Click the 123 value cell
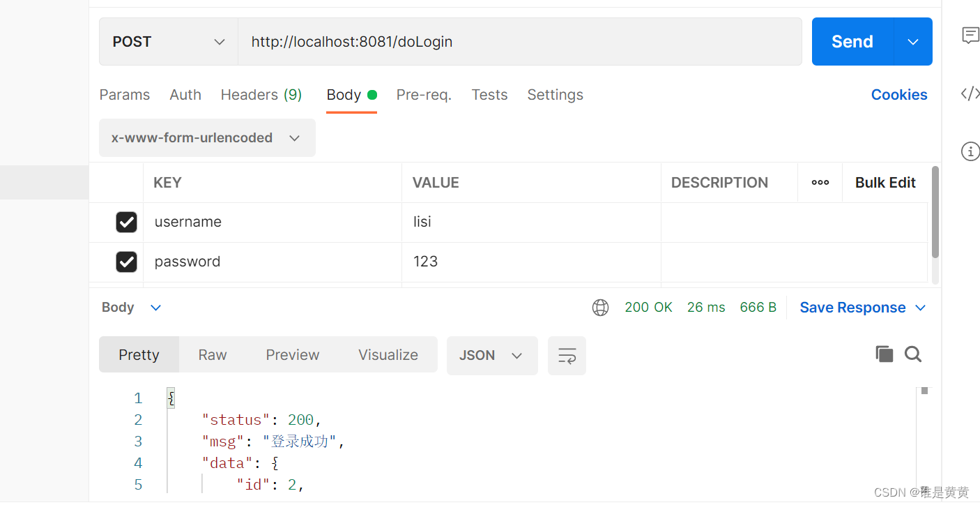The width and height of the screenshot is (980, 505). pyautogui.click(x=531, y=262)
